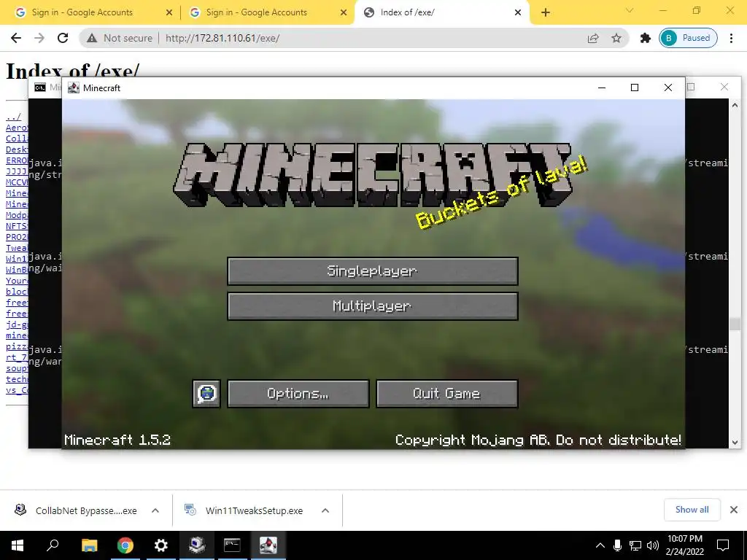Close first Google Accounts tab
The width and height of the screenshot is (747, 560).
coord(169,12)
